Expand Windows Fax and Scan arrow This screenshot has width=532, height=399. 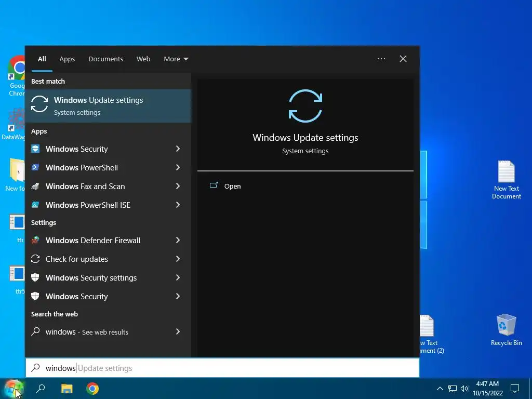[x=178, y=186]
